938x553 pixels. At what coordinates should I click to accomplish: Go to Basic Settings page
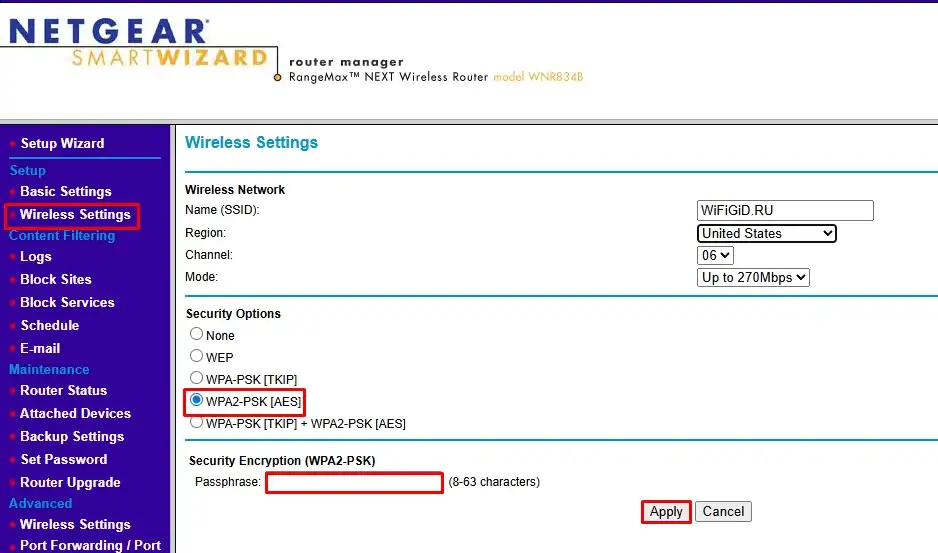click(66, 191)
